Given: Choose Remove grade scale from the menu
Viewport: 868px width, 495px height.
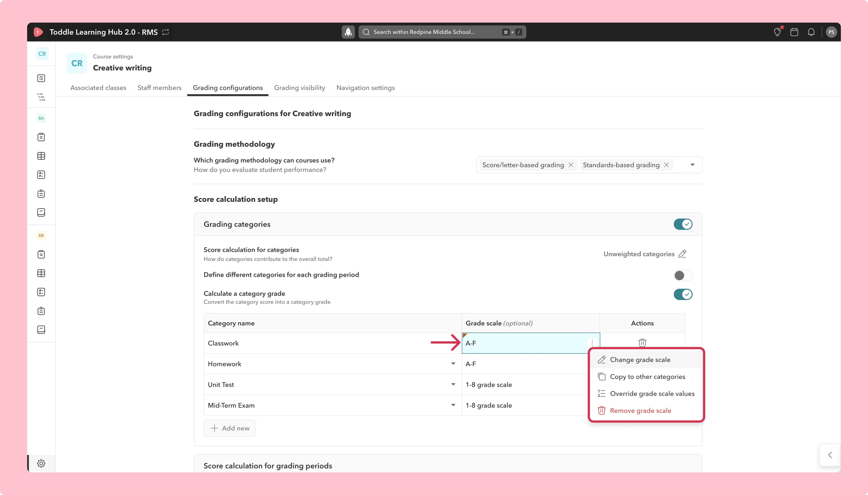Looking at the screenshot, I should pos(646,411).
